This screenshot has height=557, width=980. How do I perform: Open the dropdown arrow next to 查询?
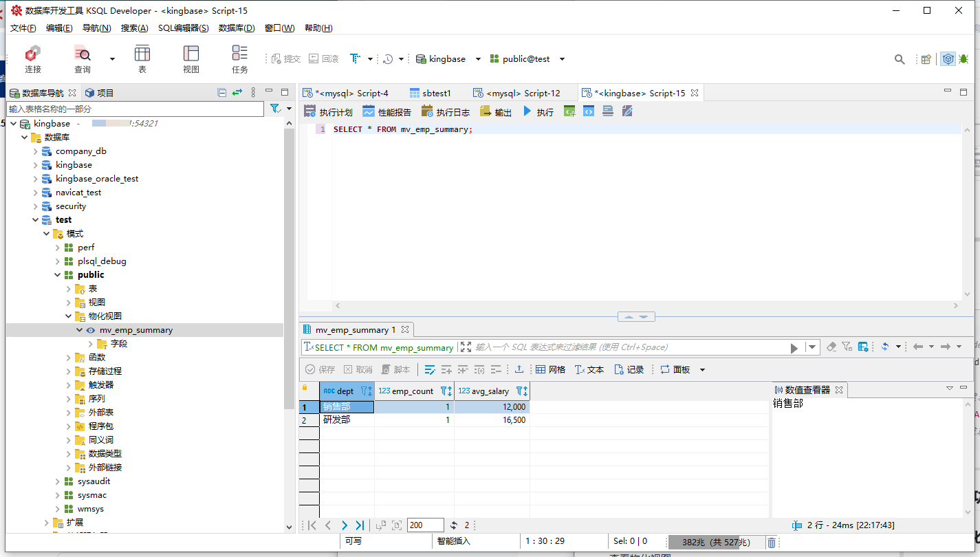coord(112,59)
